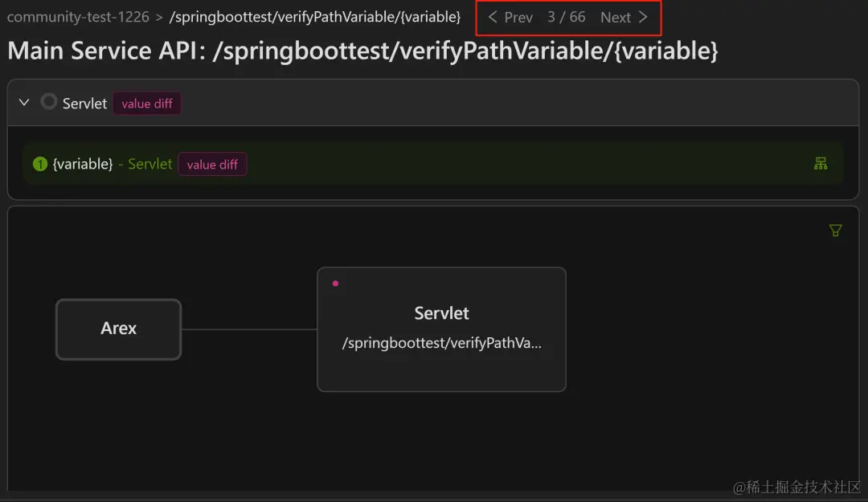Select the Servlet node in the flow graph

tap(441, 329)
